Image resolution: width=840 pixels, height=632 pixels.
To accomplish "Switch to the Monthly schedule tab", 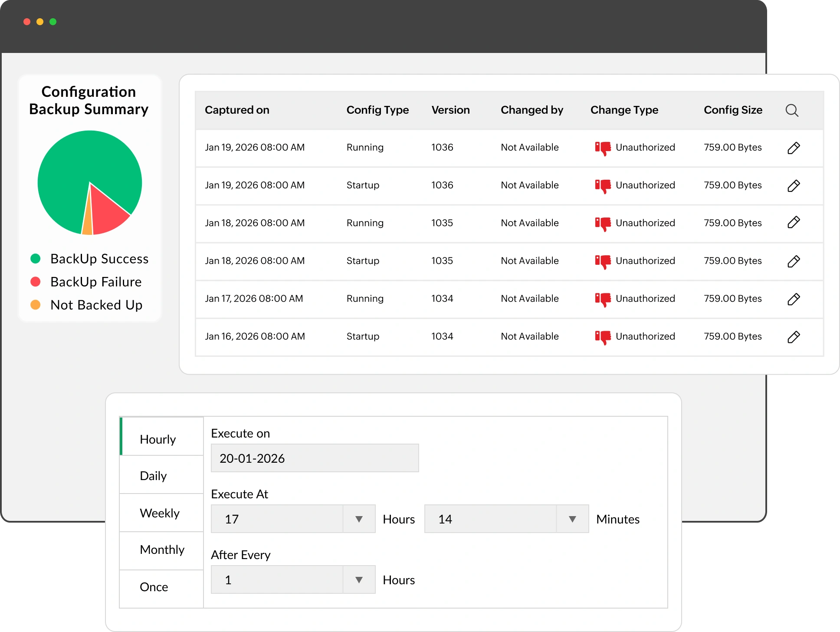I will pyautogui.click(x=162, y=550).
